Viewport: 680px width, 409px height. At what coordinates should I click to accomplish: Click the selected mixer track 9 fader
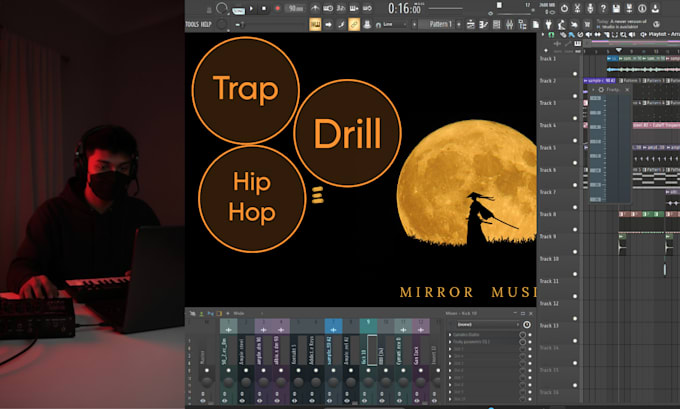[x=372, y=350]
